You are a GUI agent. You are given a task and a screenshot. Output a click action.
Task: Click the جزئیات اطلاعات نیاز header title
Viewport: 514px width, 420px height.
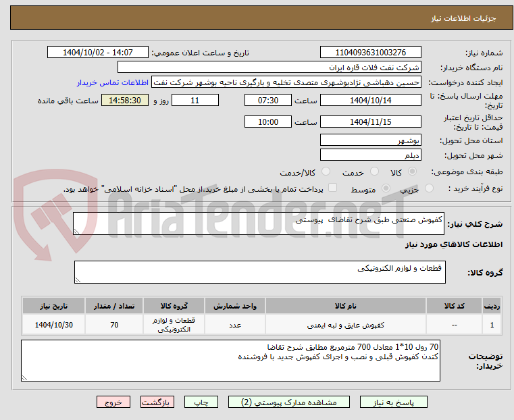[x=463, y=18]
